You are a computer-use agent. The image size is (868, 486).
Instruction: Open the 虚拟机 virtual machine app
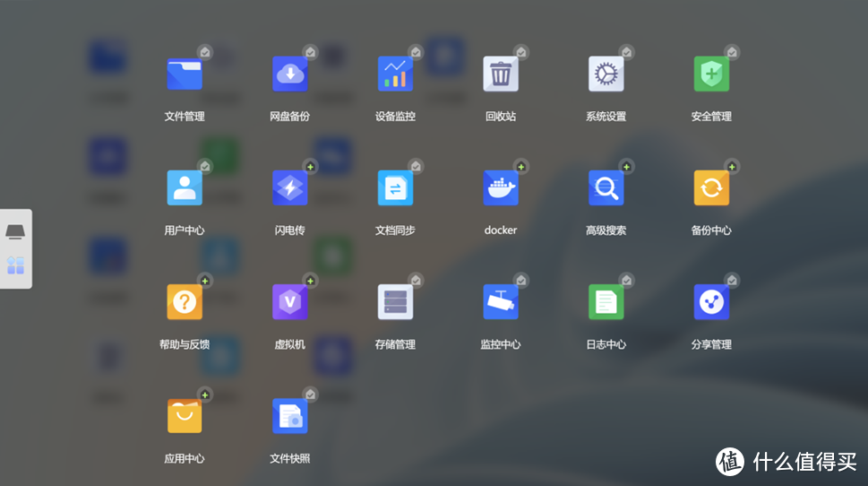[289, 302]
